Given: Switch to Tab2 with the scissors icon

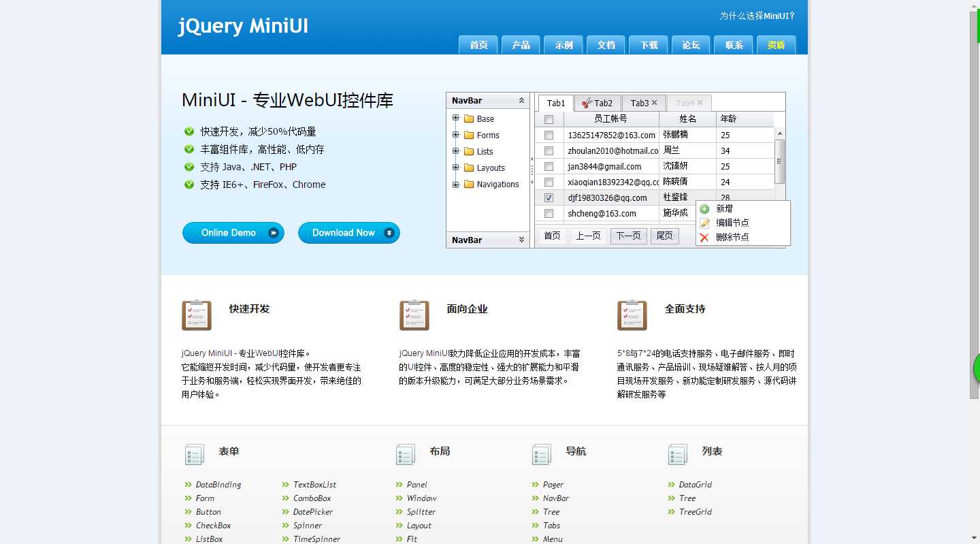Looking at the screenshot, I should pos(598,103).
